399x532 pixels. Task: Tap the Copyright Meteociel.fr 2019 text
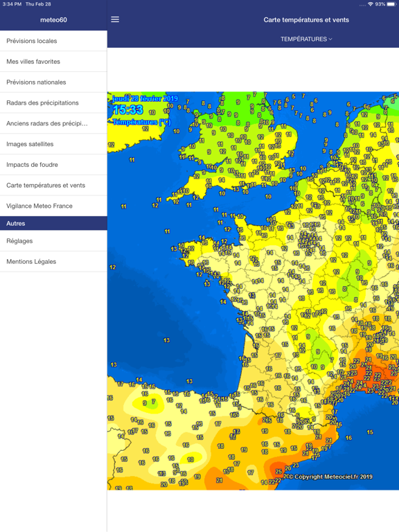click(x=330, y=477)
